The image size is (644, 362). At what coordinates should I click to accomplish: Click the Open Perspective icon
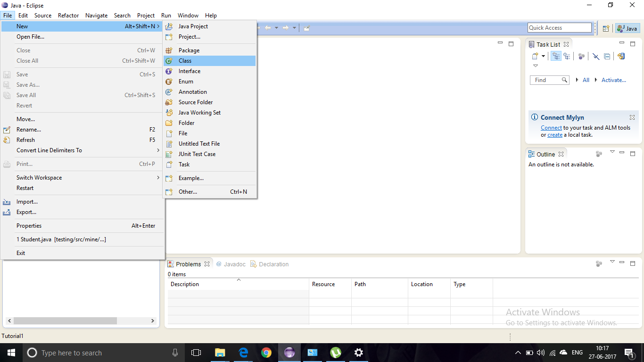[606, 28]
